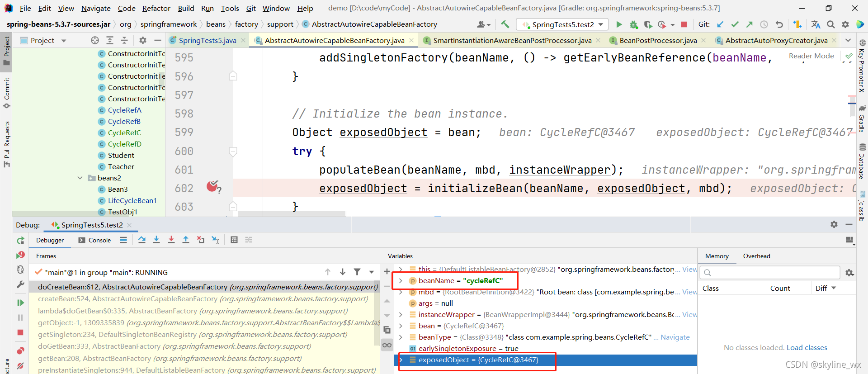
Task: Open Search Everywhere magnifier icon
Action: (831, 24)
